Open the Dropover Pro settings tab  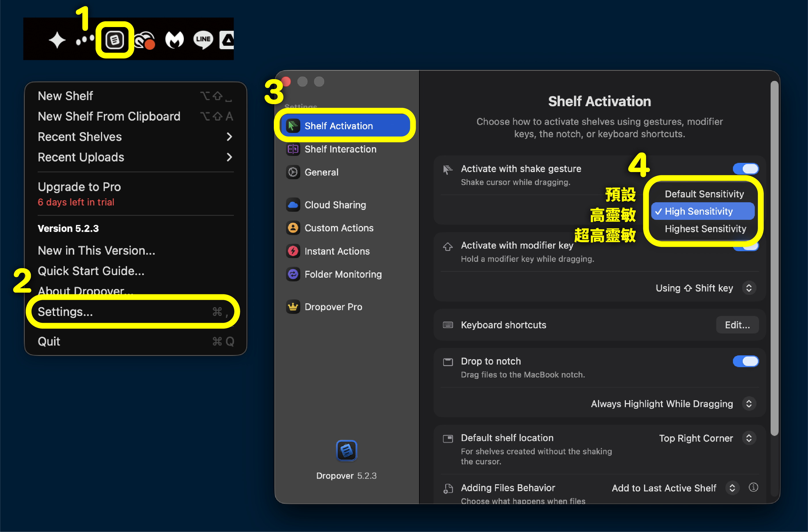pos(345,307)
